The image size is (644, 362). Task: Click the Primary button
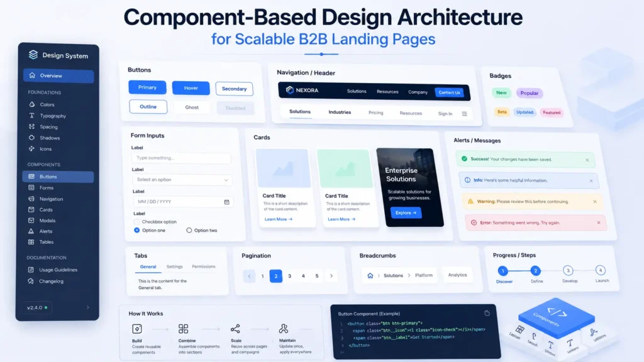(147, 87)
